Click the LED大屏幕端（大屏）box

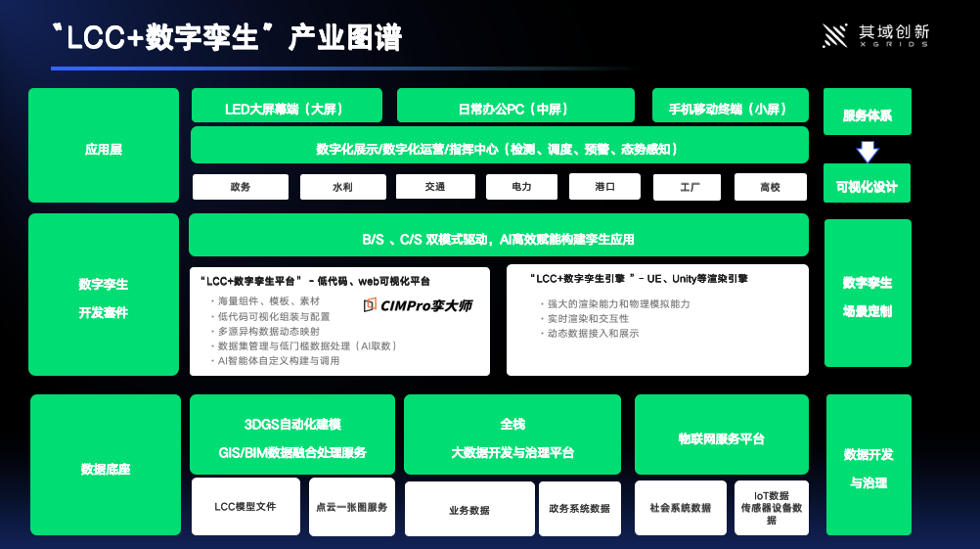click(x=287, y=106)
